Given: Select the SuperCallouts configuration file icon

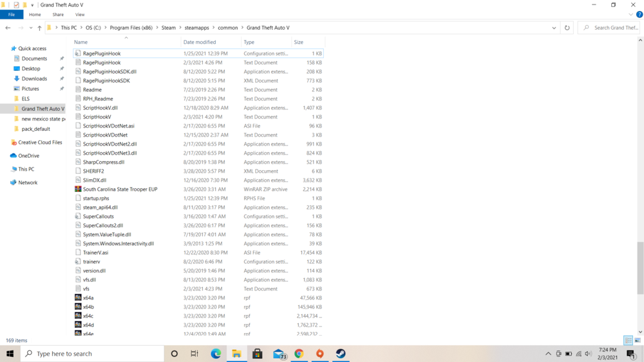Looking at the screenshot, I should coord(78,216).
